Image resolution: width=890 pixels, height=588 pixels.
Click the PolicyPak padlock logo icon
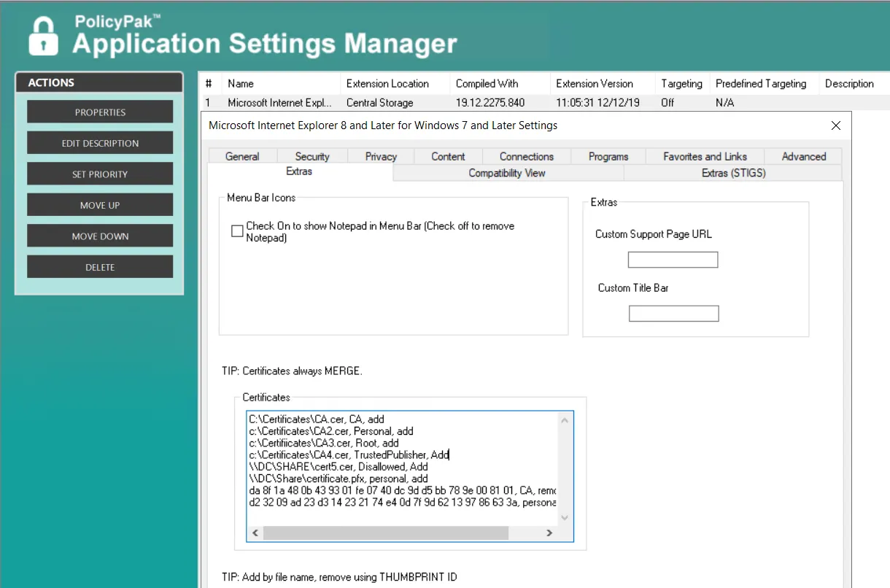pyautogui.click(x=43, y=36)
